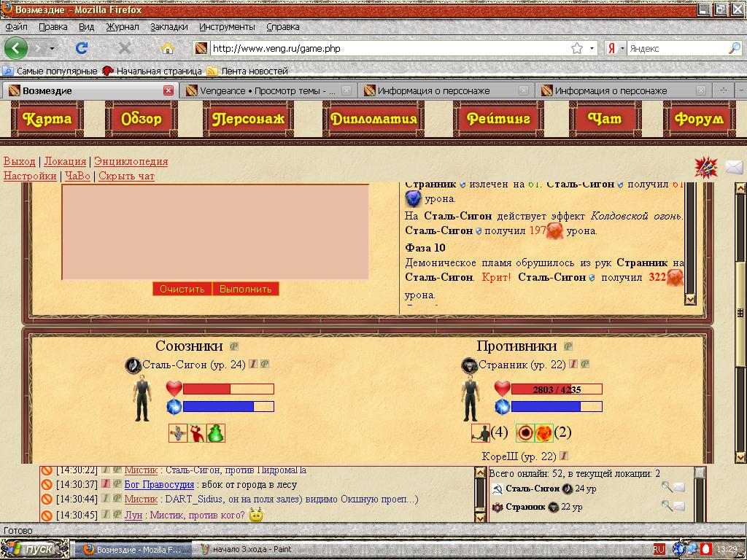Select the red figure effect icon under Сталь-Сигон
The height and width of the screenshot is (560, 747).
[x=197, y=433]
